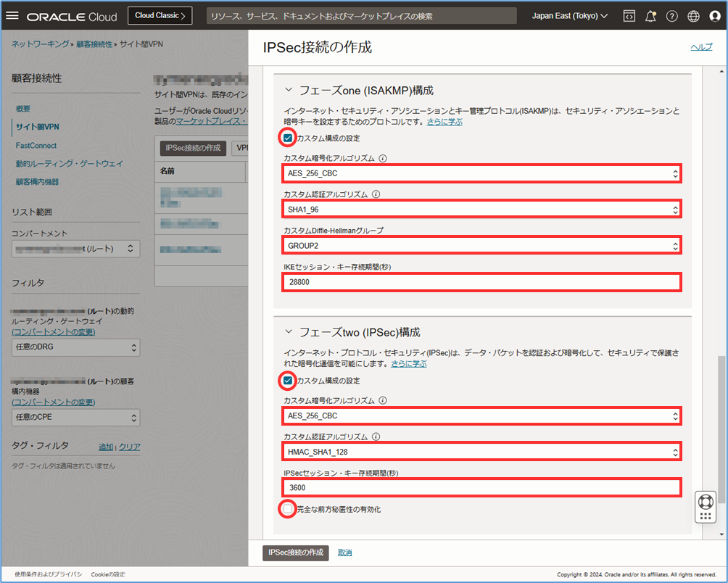Click さらに学ぶ link in phase two section

[408, 363]
